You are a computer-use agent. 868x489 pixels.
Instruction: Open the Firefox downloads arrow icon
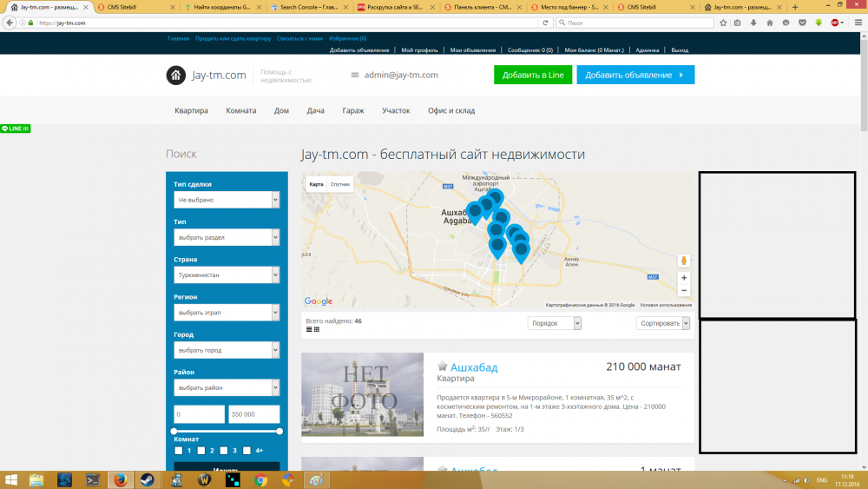(753, 23)
